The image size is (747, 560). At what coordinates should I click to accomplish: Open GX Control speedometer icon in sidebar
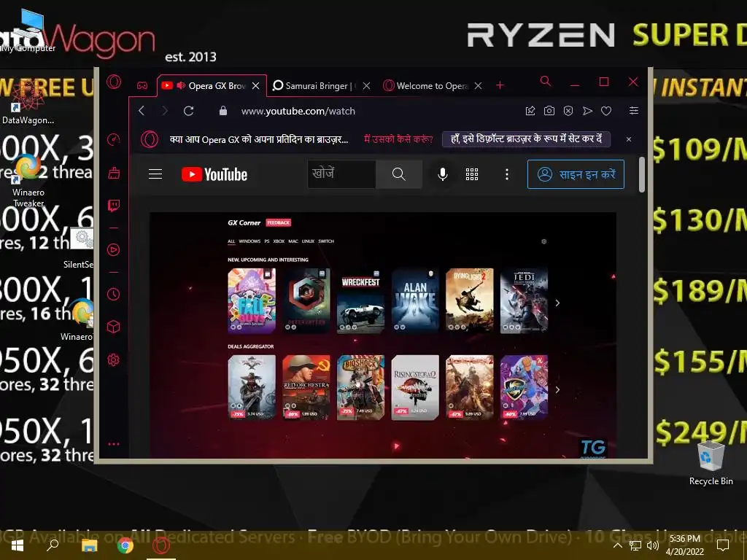click(113, 139)
